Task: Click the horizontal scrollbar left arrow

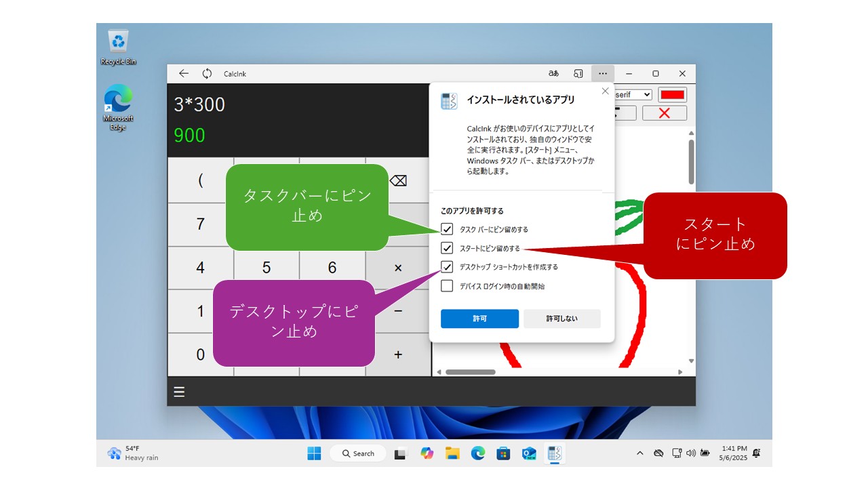Action: tap(438, 371)
